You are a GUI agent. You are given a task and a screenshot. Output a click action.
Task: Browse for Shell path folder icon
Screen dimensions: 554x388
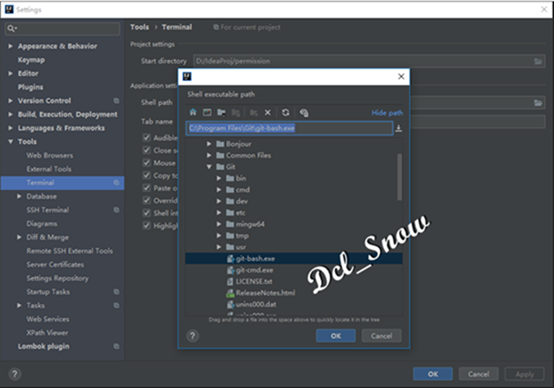[x=538, y=103]
